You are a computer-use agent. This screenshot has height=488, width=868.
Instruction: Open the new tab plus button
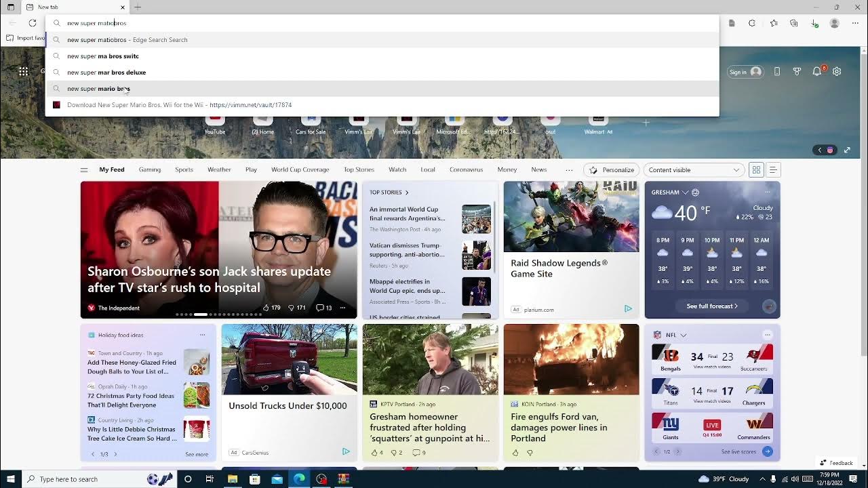[x=138, y=7]
